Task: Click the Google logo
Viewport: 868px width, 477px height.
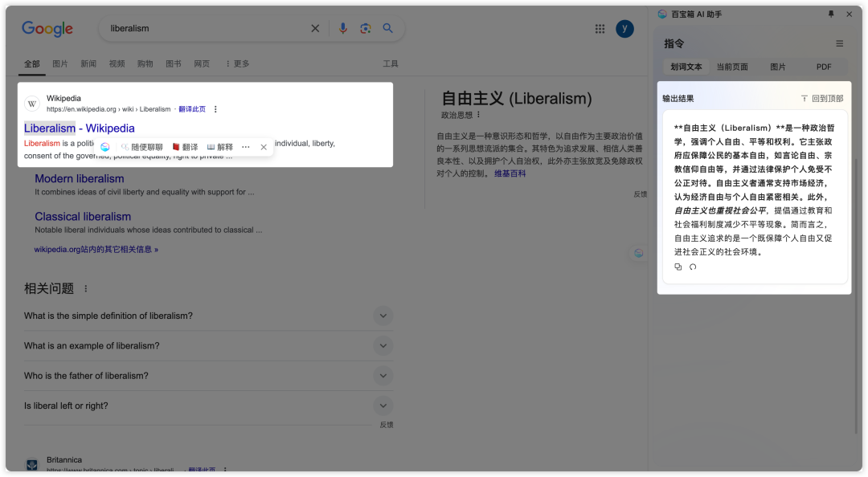Action: pos(47,29)
